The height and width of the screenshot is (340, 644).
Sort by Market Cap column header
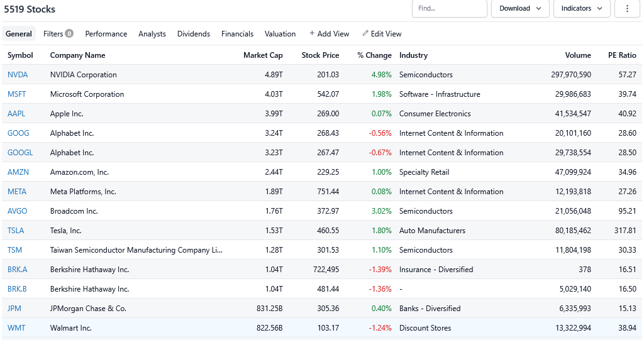click(263, 55)
